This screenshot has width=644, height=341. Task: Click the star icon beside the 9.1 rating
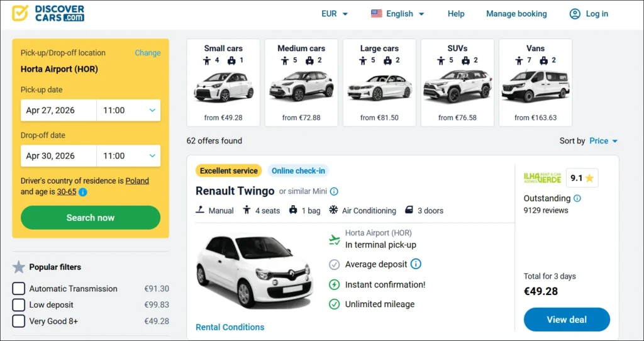tap(589, 178)
